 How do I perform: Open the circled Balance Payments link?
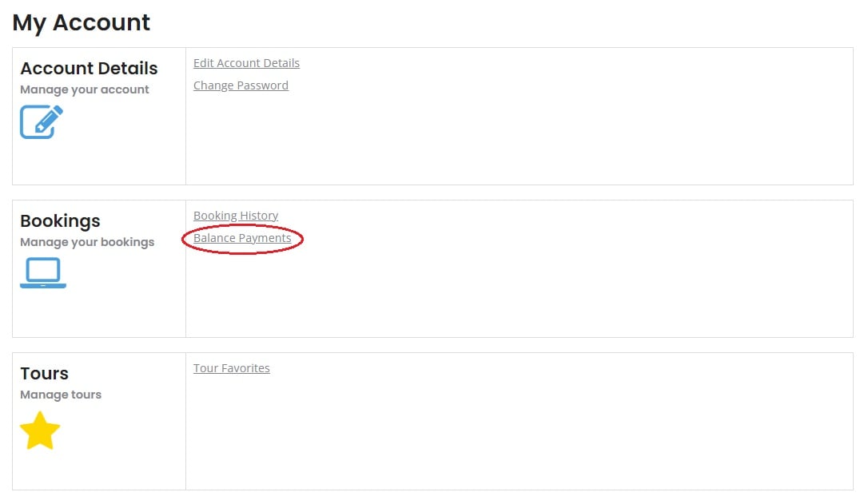tap(242, 238)
